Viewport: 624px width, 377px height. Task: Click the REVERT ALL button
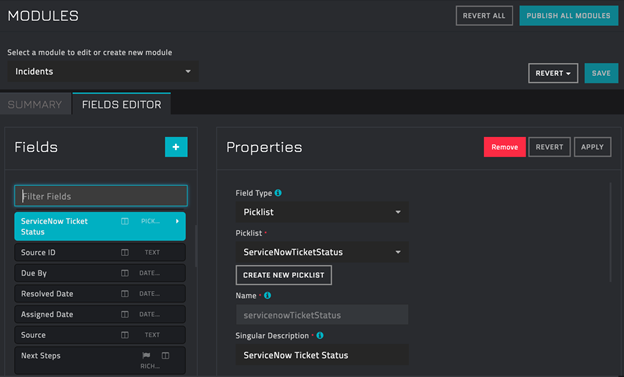tap(484, 16)
